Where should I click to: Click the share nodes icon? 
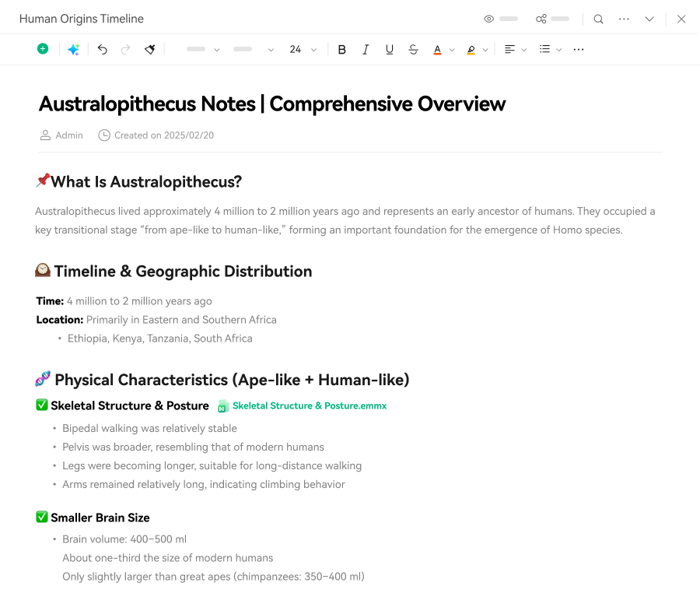[541, 19]
